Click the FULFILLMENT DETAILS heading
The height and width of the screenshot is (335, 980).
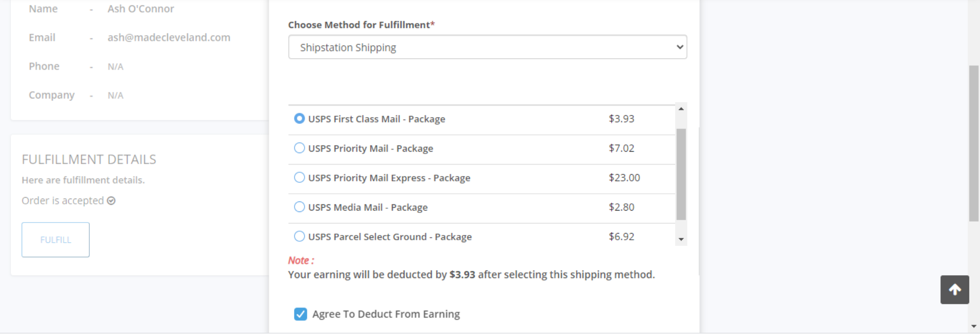pos(89,159)
